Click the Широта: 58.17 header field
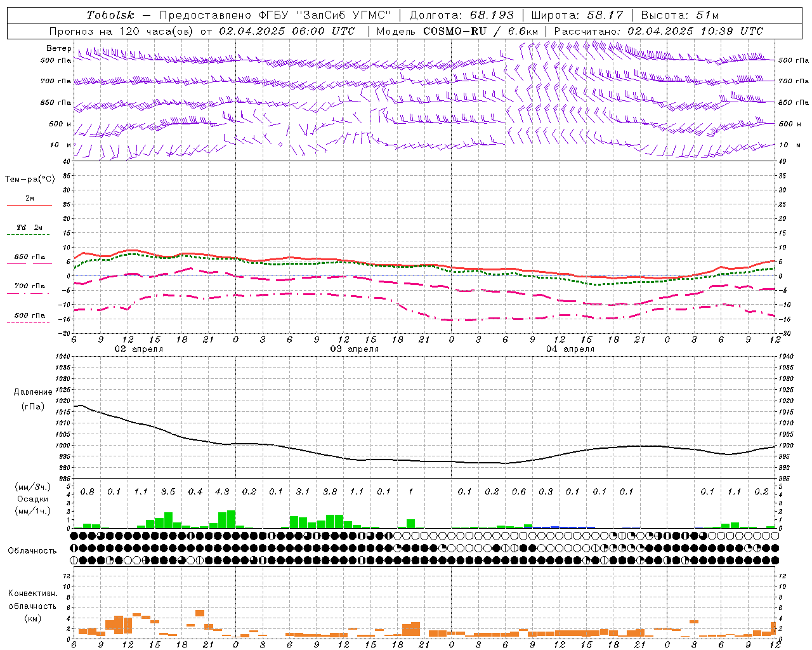812x650 pixels. (577, 15)
